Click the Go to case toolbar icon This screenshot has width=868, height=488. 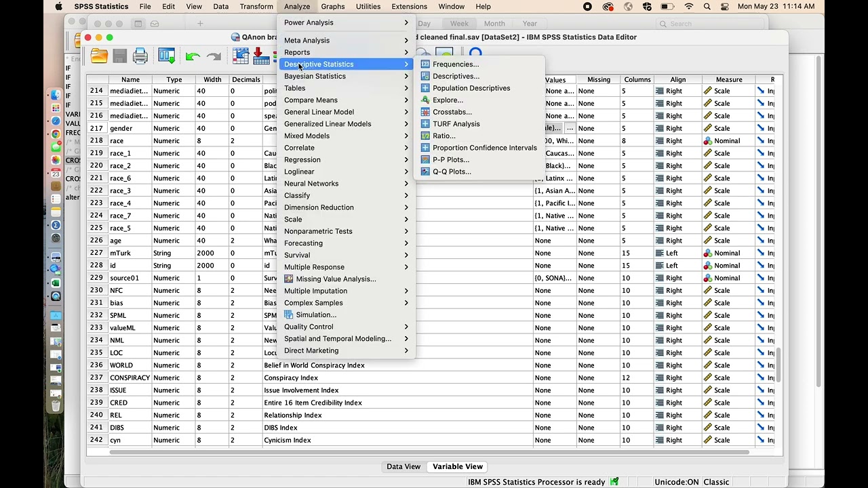pos(241,56)
